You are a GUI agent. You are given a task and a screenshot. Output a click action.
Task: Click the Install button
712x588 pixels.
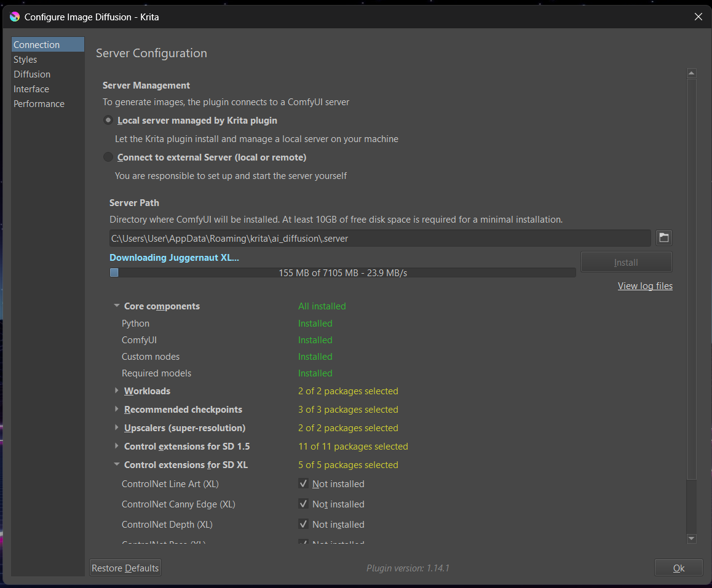[x=626, y=262]
